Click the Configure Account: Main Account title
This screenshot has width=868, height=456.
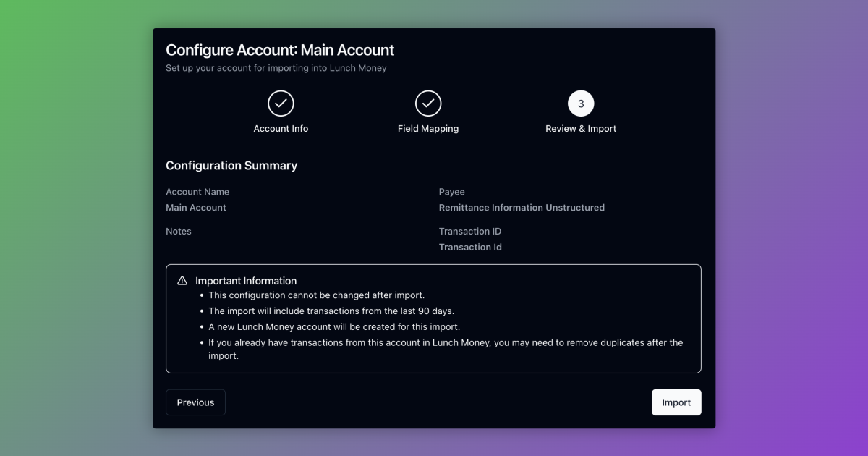tap(280, 50)
